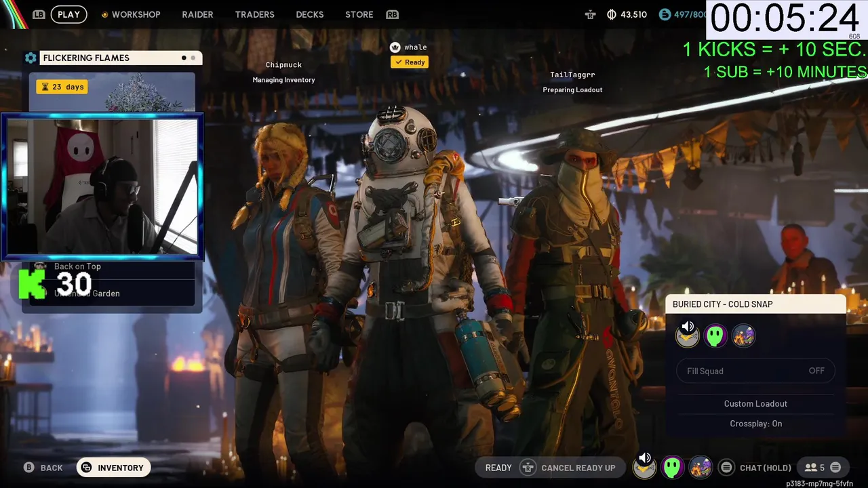This screenshot has width=868, height=488.
Task: Click the 'Managing Inventory' status text
Action: [x=283, y=80]
